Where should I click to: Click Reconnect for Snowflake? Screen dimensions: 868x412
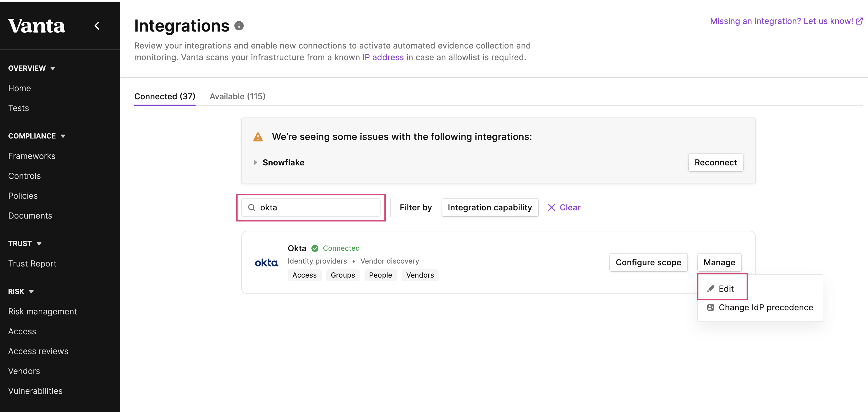pos(715,163)
